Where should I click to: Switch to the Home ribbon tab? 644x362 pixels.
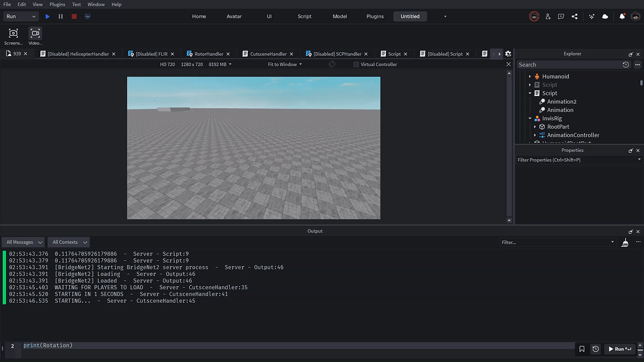click(x=199, y=16)
